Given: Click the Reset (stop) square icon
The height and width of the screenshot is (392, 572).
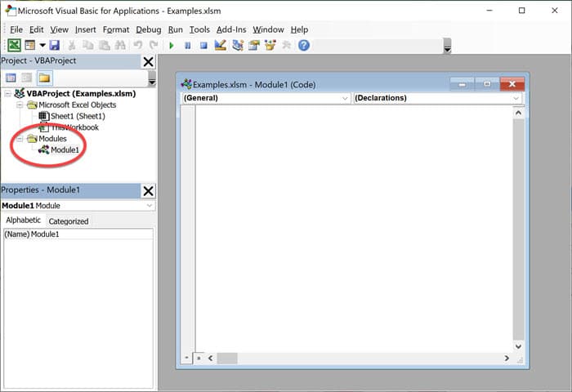Looking at the screenshot, I should click(203, 46).
